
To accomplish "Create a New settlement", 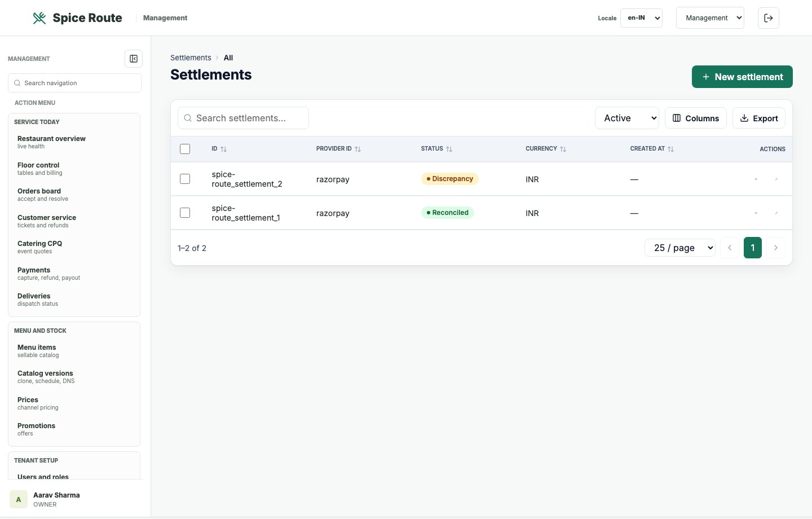I will [x=742, y=77].
